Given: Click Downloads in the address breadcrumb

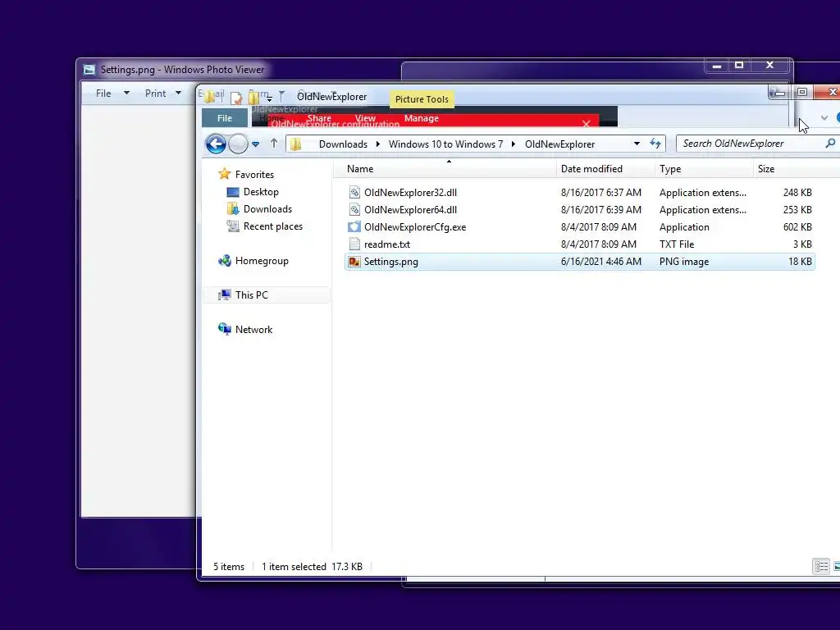Looking at the screenshot, I should click(343, 144).
